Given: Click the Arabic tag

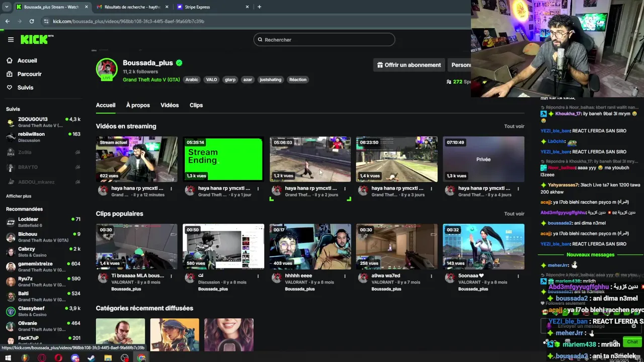Looking at the screenshot, I should pyautogui.click(x=192, y=79).
